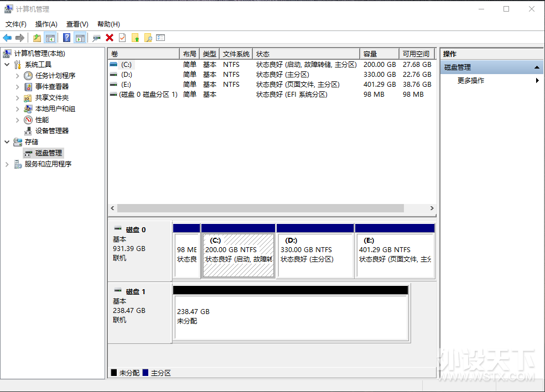Collapse the 系统工具 tree node
Screen dimensions: 545x392
[x=7, y=64]
